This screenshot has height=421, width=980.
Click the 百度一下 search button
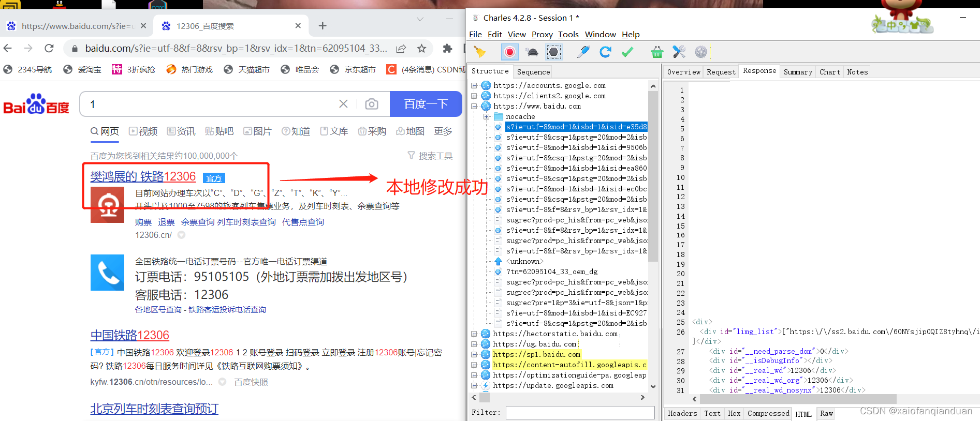tap(426, 104)
